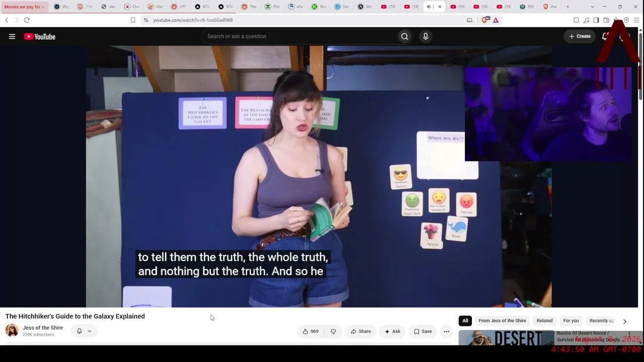Switch to the 'eSe' browser tab

tap(296, 7)
